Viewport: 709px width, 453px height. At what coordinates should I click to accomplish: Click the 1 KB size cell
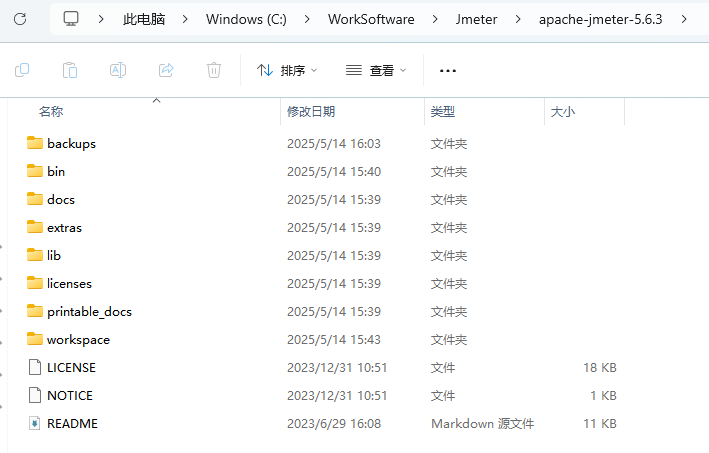point(603,396)
